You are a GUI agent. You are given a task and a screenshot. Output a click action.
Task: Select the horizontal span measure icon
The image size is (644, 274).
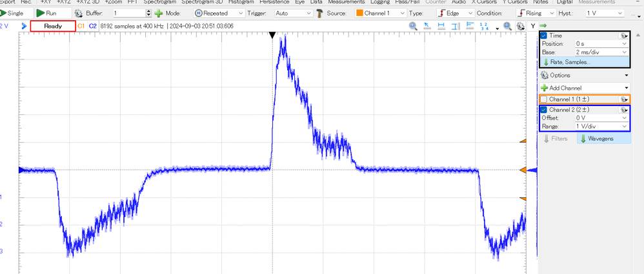pos(441,26)
